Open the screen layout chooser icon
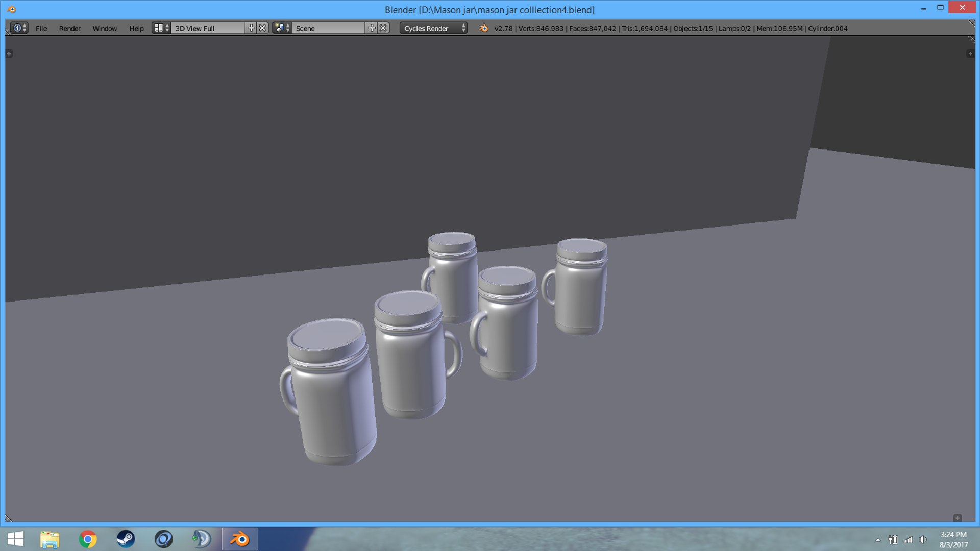 (161, 28)
